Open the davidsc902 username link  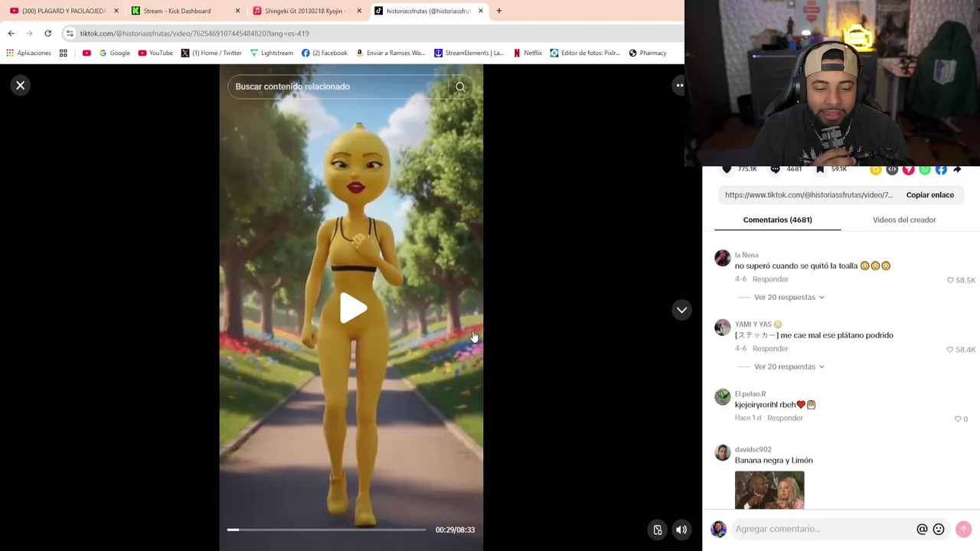click(x=753, y=450)
